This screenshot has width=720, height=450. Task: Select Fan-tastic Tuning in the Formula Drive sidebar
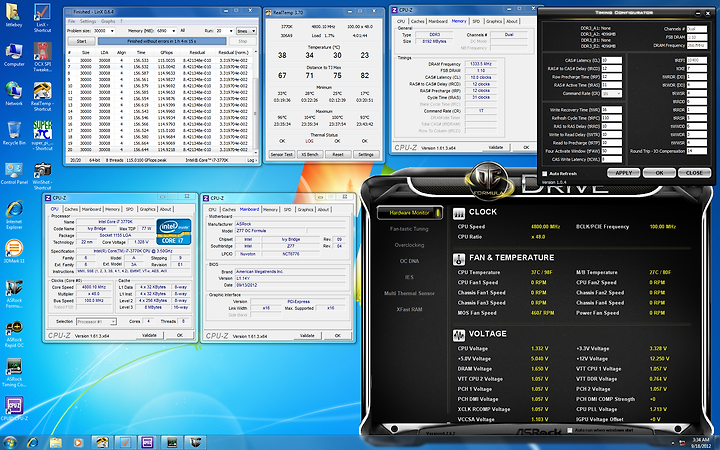point(409,229)
